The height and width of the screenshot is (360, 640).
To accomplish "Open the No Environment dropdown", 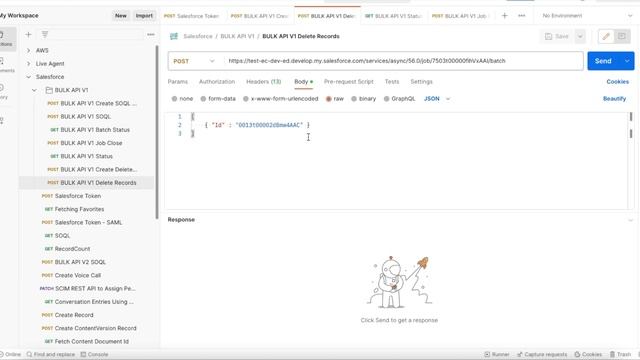I will point(587,16).
